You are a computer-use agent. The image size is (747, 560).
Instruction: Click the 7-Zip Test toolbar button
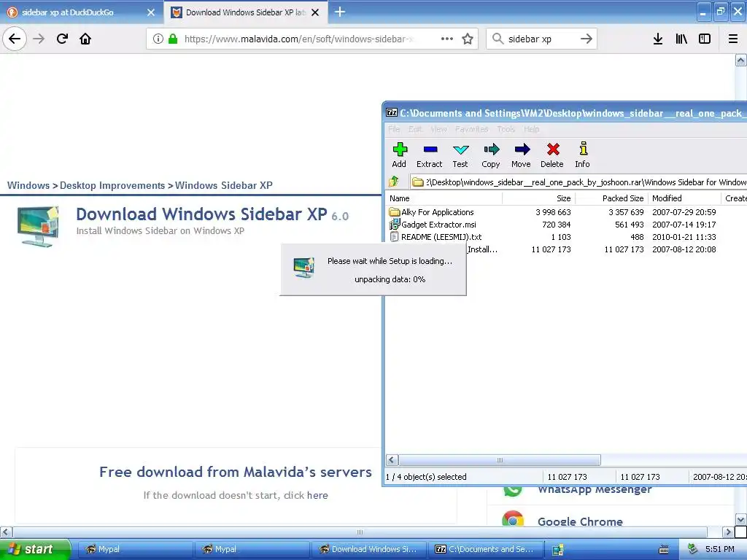(460, 155)
